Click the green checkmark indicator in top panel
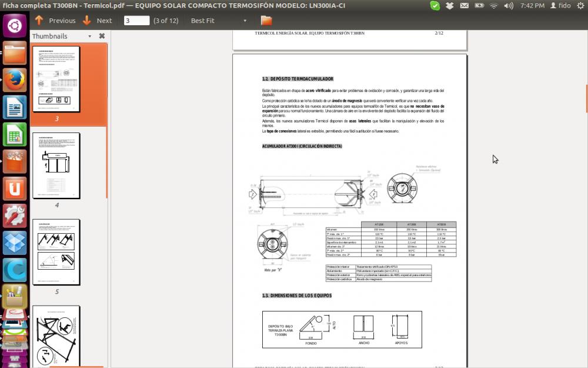This screenshot has height=368, width=588. 435,6
